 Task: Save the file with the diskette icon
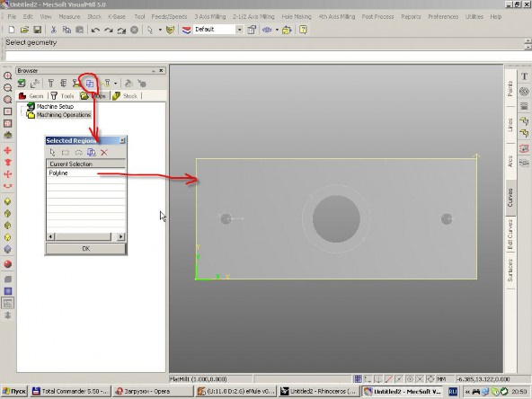(38, 30)
